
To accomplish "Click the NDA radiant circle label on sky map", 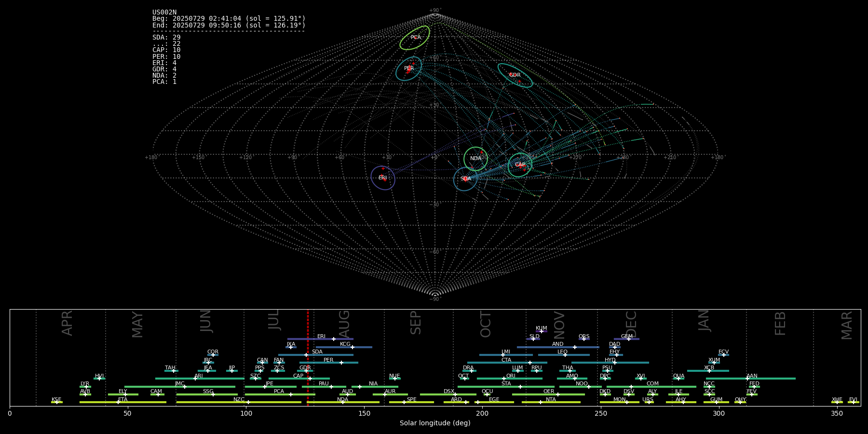I will [x=475, y=158].
